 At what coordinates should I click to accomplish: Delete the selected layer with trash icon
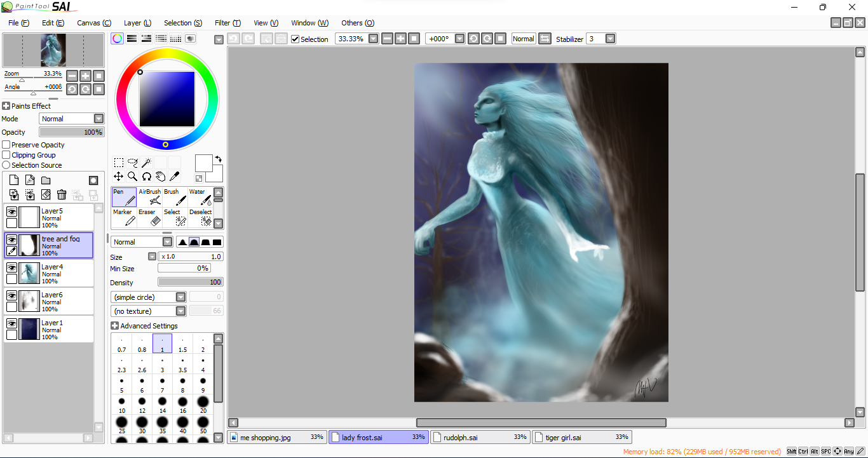62,195
